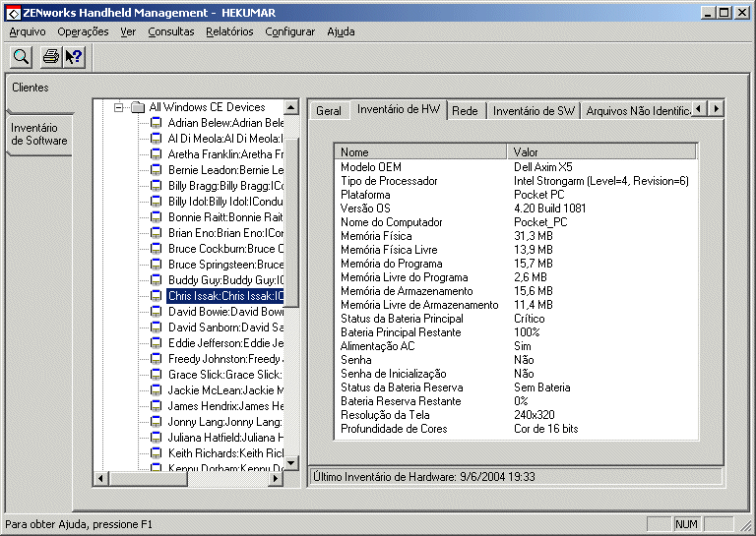Screen dimensions: 756x536
Task: Click device icon beside James Hendrix
Action: click(156, 406)
